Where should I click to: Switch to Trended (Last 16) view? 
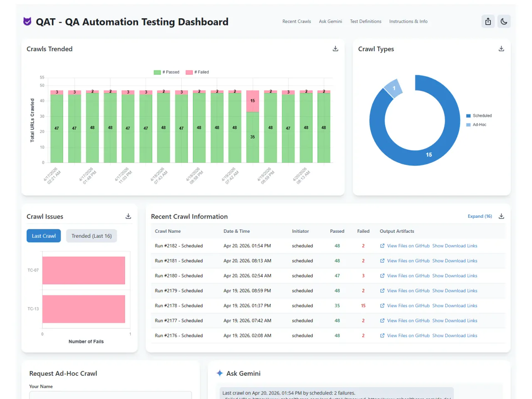click(x=91, y=236)
